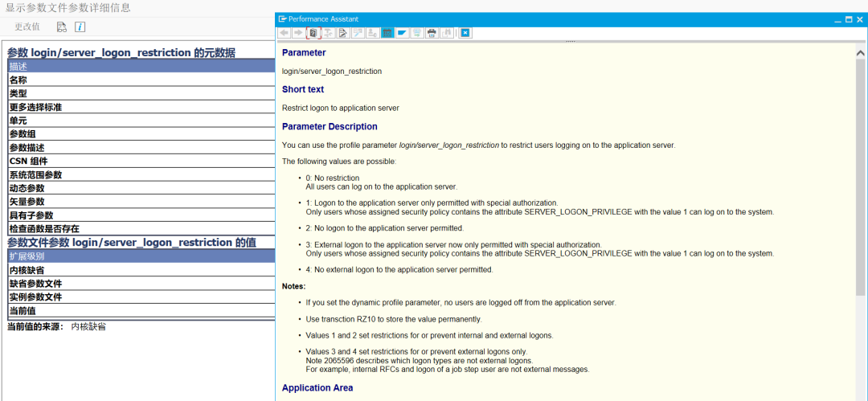Click '2: No logon to the application server permitted'
This screenshot has width=868, height=401.
385,227
